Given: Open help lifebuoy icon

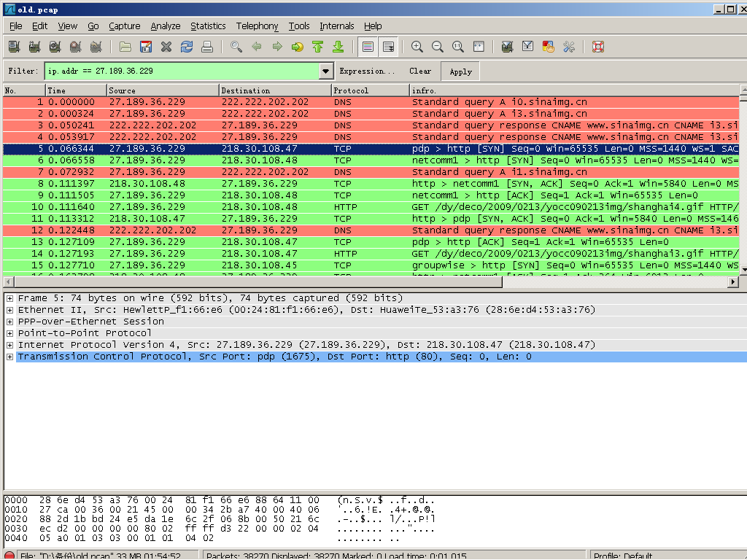Looking at the screenshot, I should point(598,47).
